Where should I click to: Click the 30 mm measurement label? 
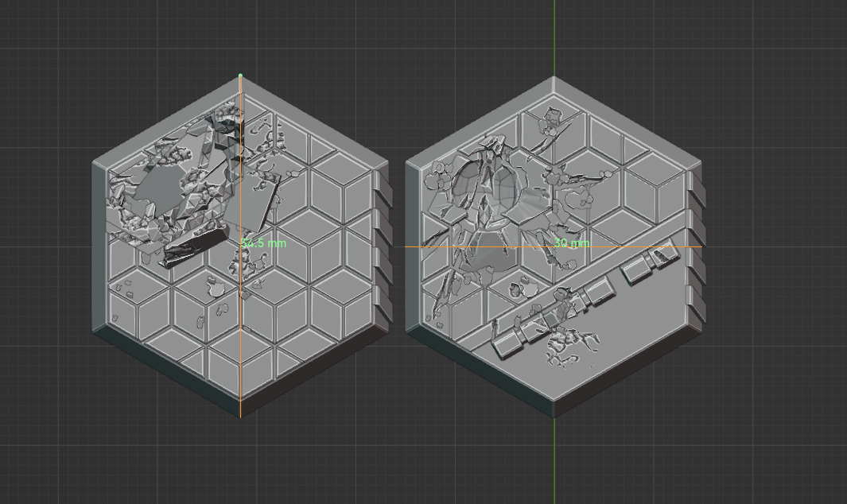[x=573, y=242]
